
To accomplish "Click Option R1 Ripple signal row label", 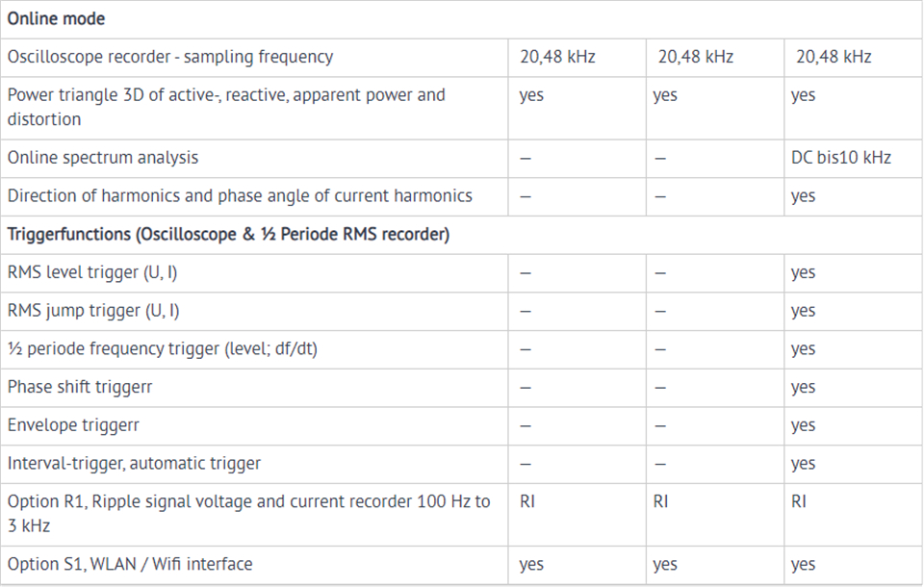I will click(248, 513).
